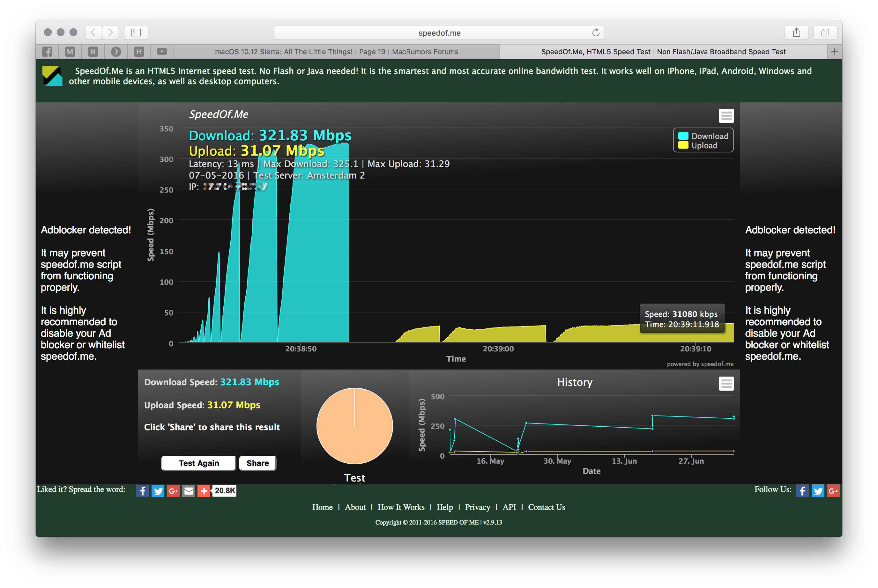
Task: Open the Safari share menu
Action: [796, 32]
